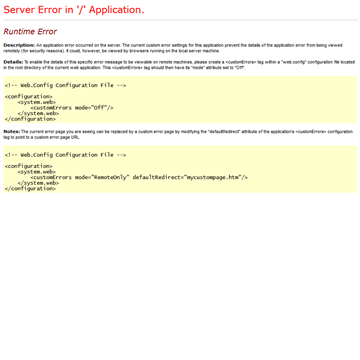360x360 pixels.
Task: Click the 'Server Error in '/' Application.' heading
Action: pos(74,10)
